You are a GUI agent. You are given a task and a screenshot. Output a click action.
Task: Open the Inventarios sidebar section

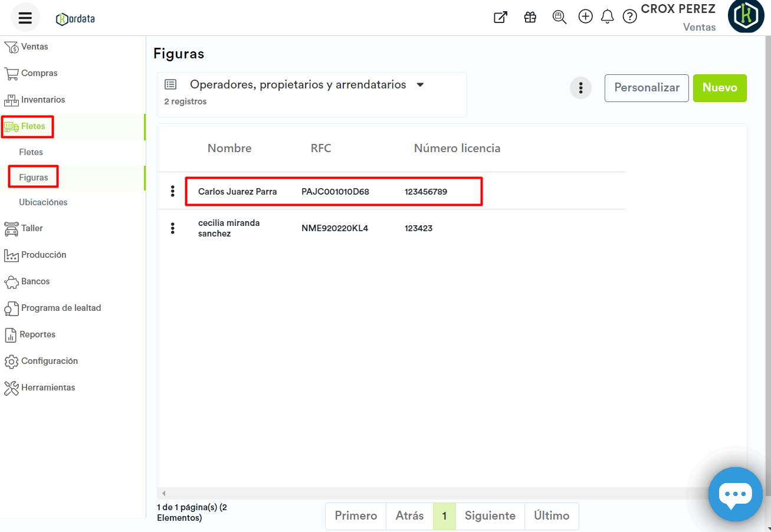pos(42,100)
